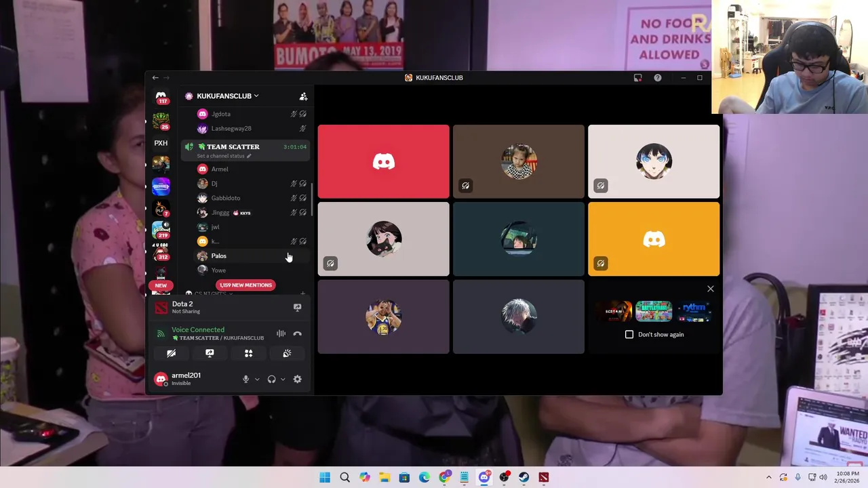Open Microsoft Edge in the taskbar

(x=425, y=477)
